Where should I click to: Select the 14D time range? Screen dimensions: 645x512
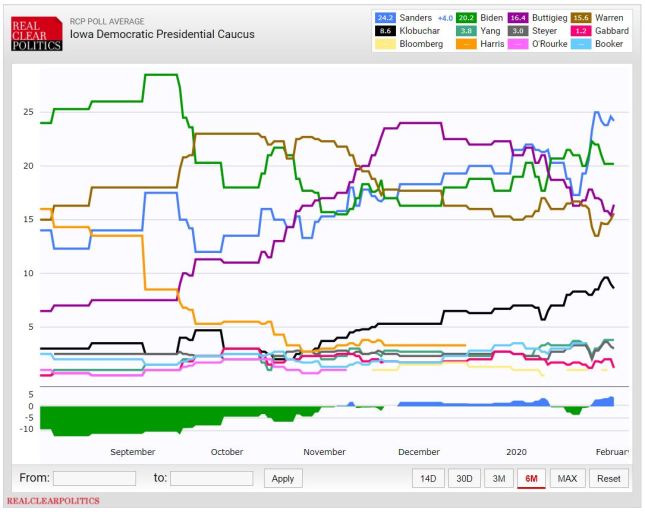[x=428, y=478]
